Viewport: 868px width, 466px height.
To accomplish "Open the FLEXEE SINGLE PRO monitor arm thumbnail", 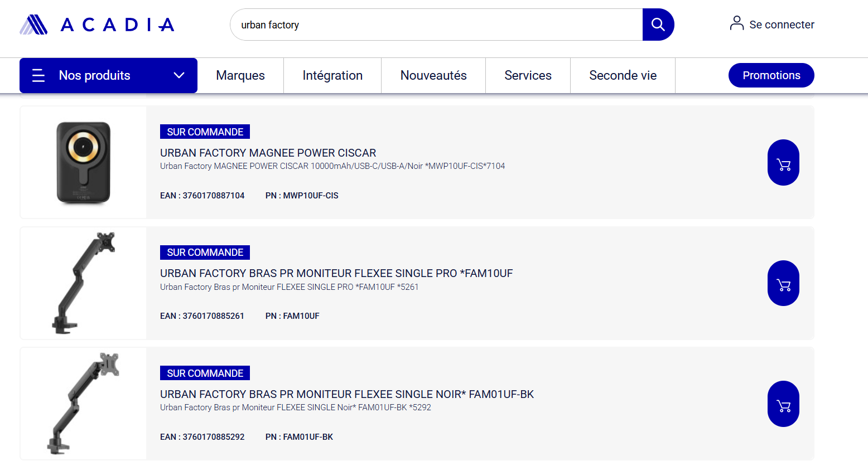I will (x=83, y=283).
